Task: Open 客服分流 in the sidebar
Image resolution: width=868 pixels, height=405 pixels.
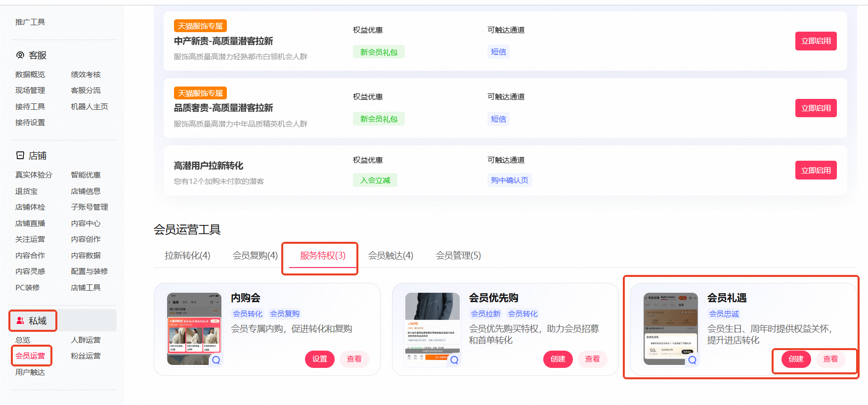Action: [86, 90]
